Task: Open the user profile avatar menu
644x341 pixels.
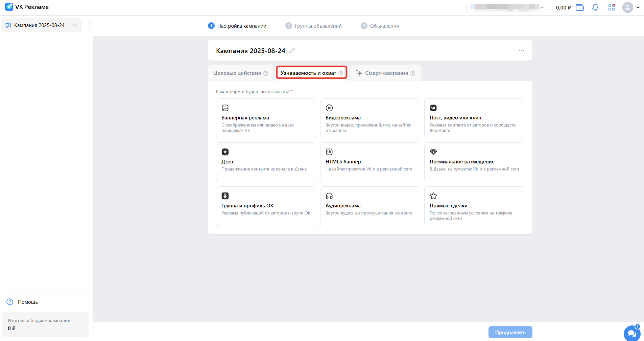Action: (x=631, y=7)
